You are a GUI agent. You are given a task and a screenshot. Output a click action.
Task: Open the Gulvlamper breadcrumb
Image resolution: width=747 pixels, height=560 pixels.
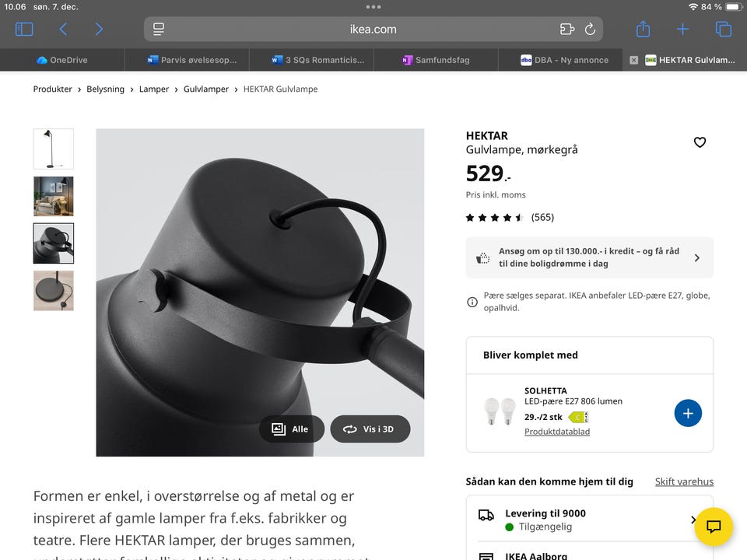coord(205,89)
